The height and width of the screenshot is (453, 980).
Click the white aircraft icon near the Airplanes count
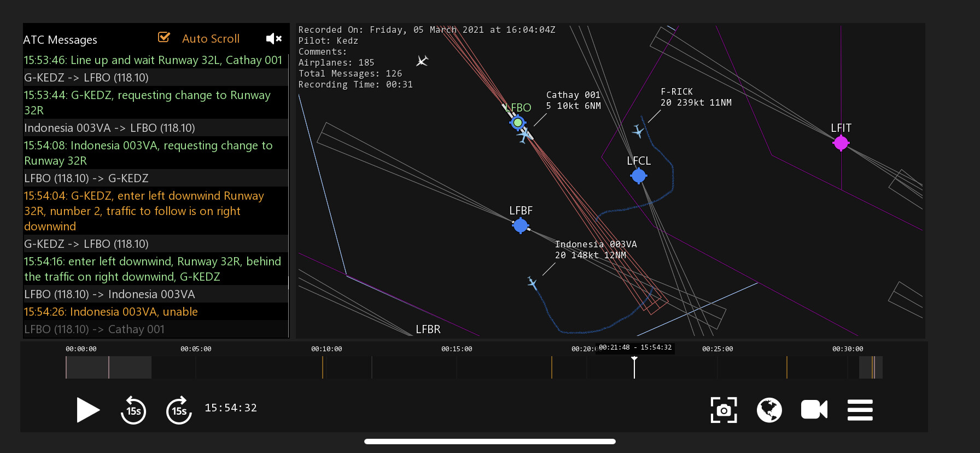pyautogui.click(x=422, y=61)
